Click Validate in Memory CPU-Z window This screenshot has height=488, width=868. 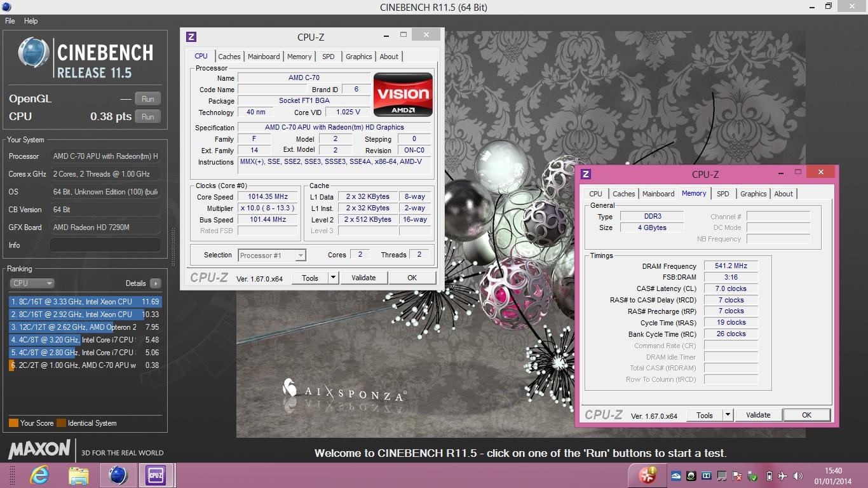(758, 415)
